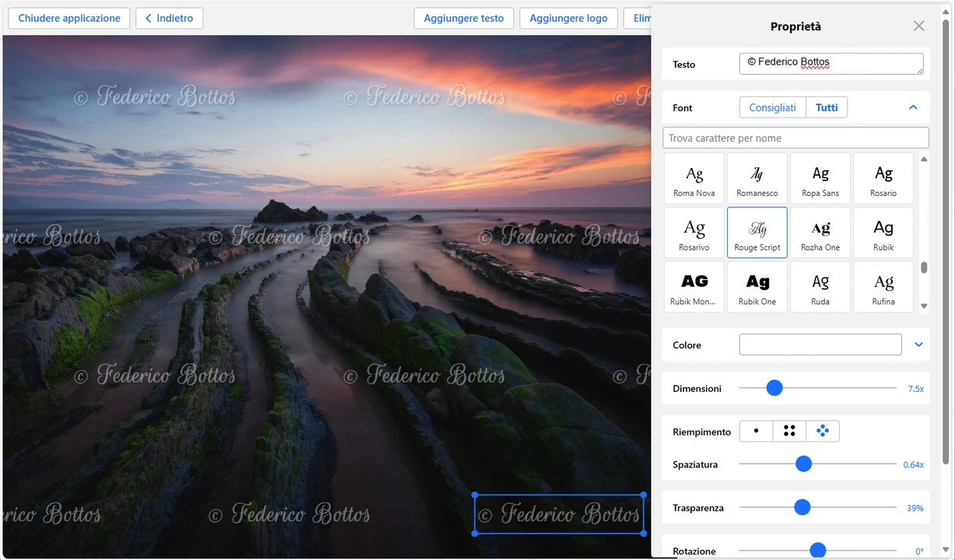Focus the font name search field
The height and width of the screenshot is (560, 955).
795,138
